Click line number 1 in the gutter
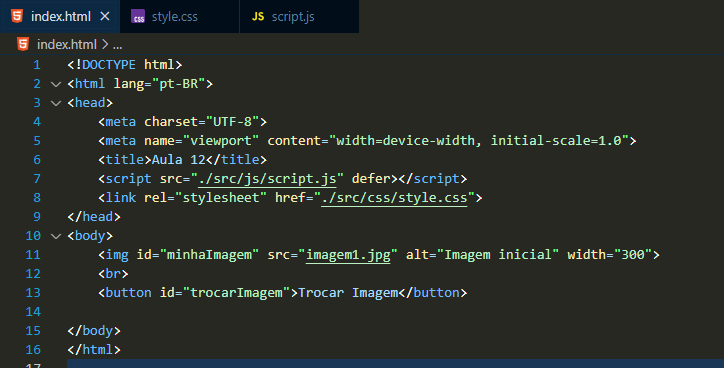This screenshot has width=724, height=368. [x=37, y=65]
